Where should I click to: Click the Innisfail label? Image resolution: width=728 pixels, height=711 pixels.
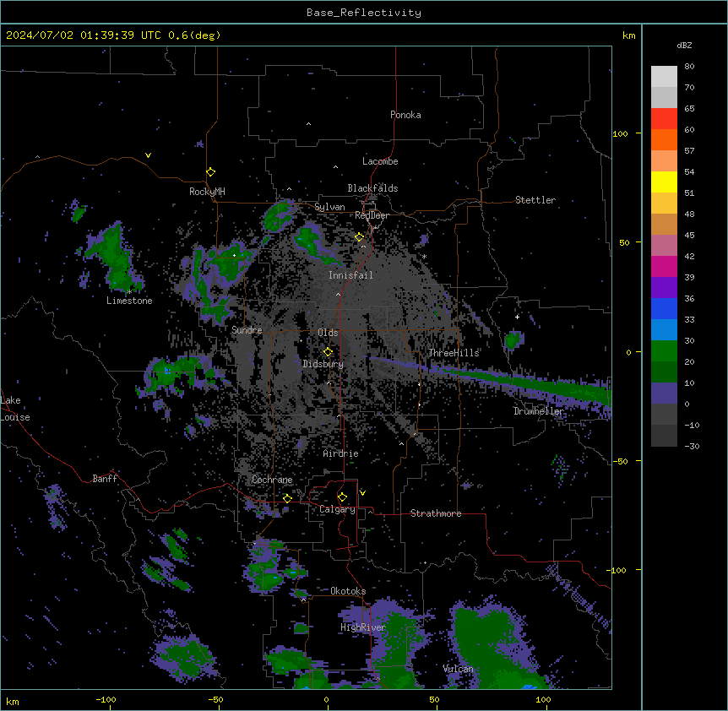[x=350, y=275]
